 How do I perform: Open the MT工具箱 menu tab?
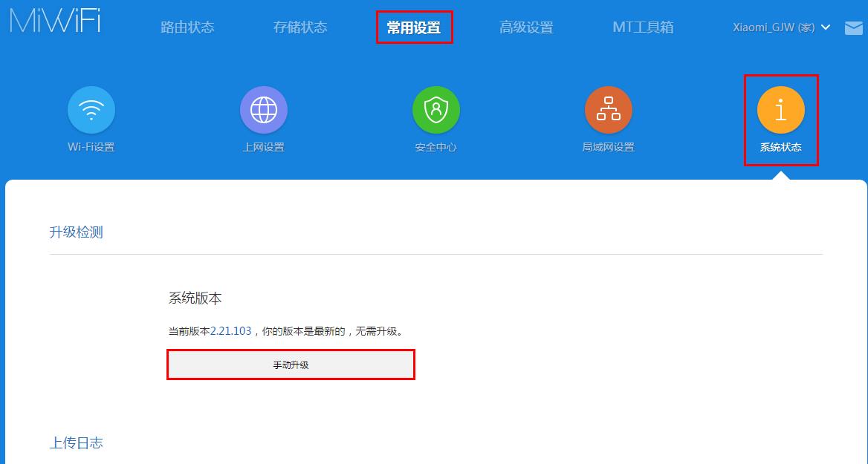(x=643, y=27)
